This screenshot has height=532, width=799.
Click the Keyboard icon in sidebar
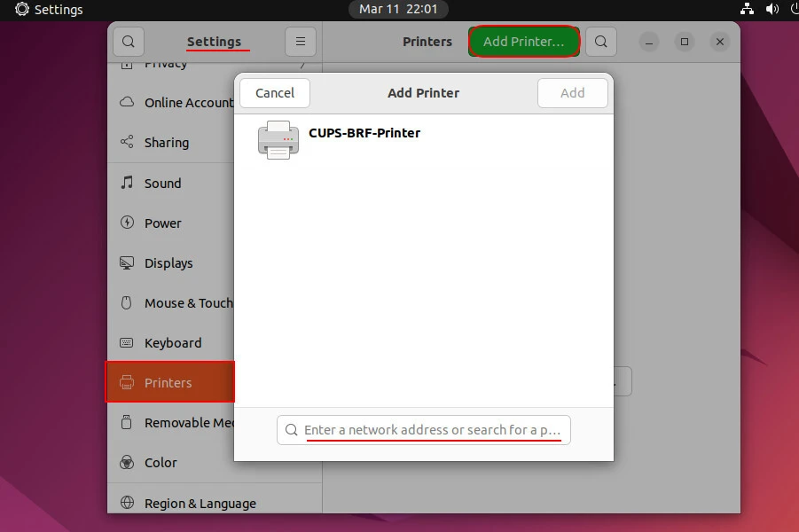(127, 343)
